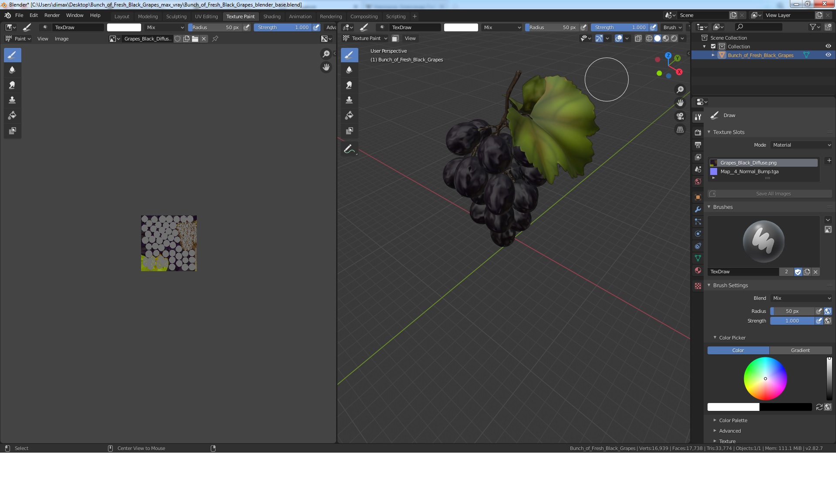This screenshot has height=504, width=836.
Task: Select the Annotate tool in 3D viewport
Action: coord(349,149)
